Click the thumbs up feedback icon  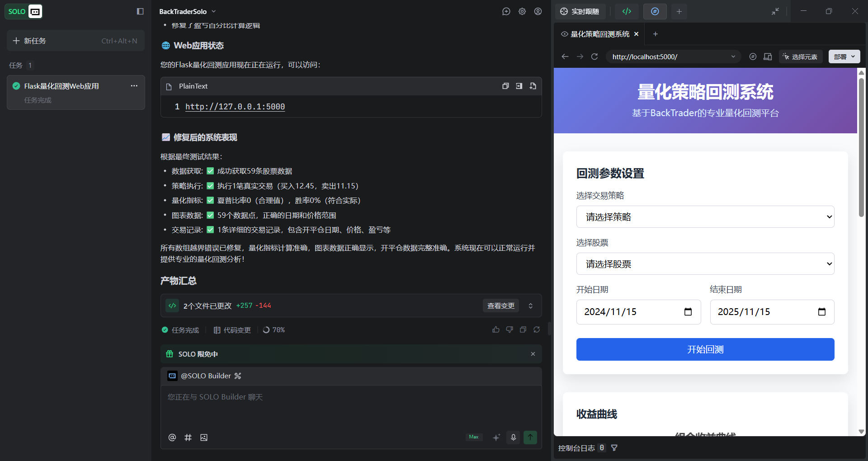click(496, 330)
